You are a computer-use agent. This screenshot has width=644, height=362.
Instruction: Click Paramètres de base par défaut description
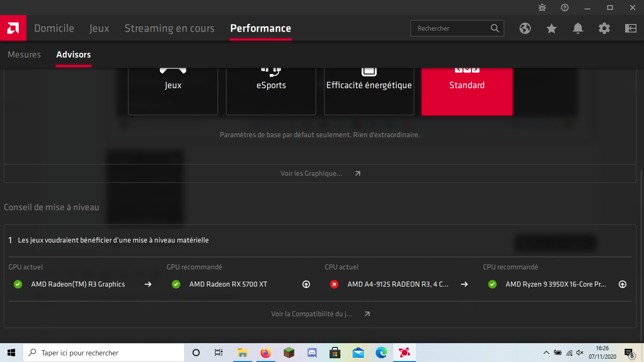[x=320, y=135]
